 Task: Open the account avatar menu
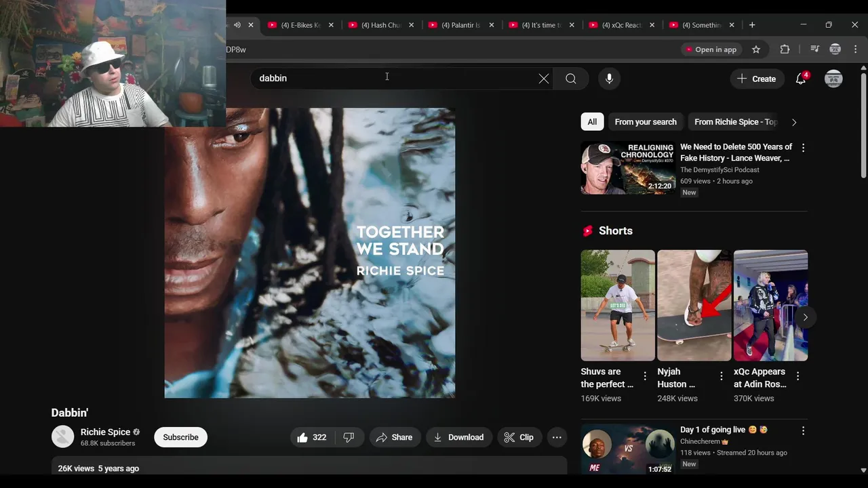[833, 79]
